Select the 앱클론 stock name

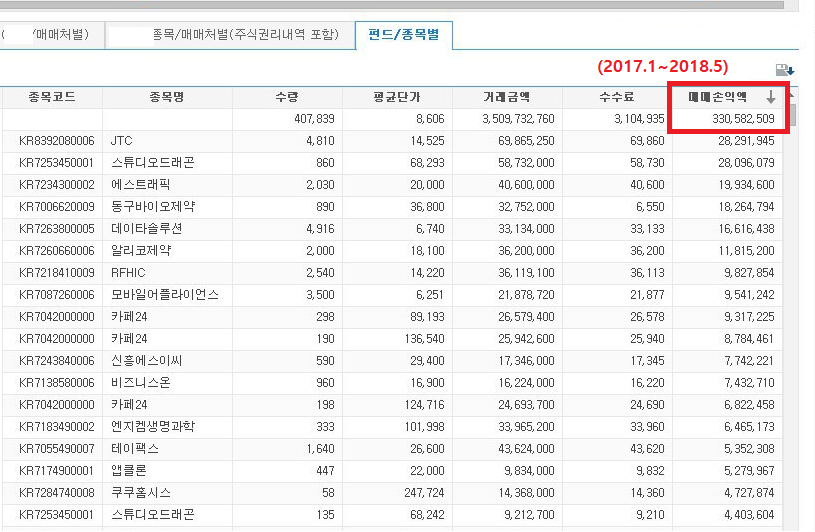point(128,471)
